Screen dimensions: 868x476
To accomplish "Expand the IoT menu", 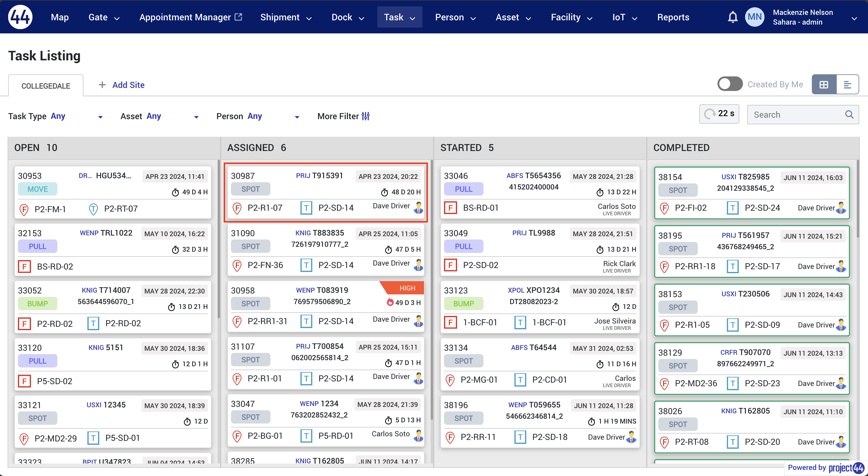I will tap(625, 17).
